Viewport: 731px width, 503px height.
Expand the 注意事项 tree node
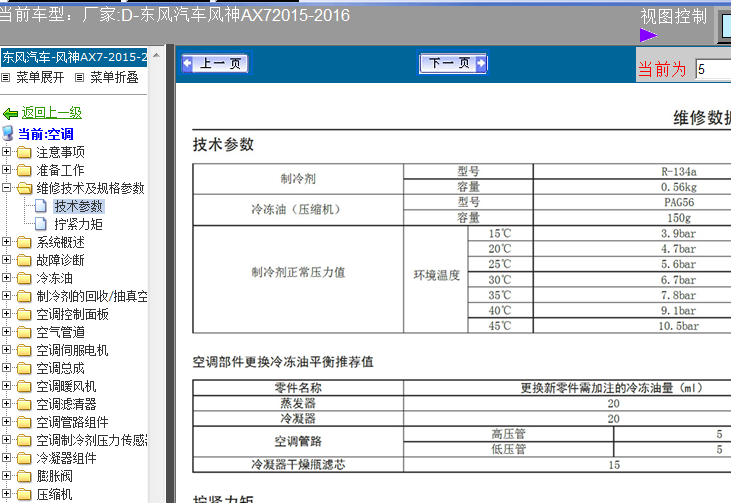click(x=7, y=152)
